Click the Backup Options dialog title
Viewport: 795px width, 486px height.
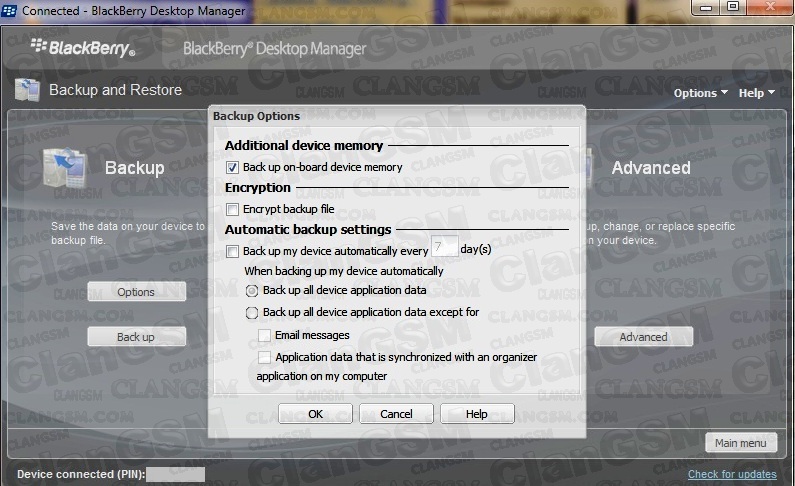point(257,116)
